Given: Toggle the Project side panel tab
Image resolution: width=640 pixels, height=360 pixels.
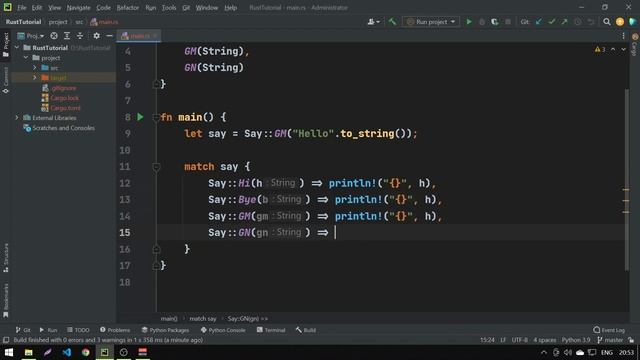Looking at the screenshot, I should click(6, 45).
